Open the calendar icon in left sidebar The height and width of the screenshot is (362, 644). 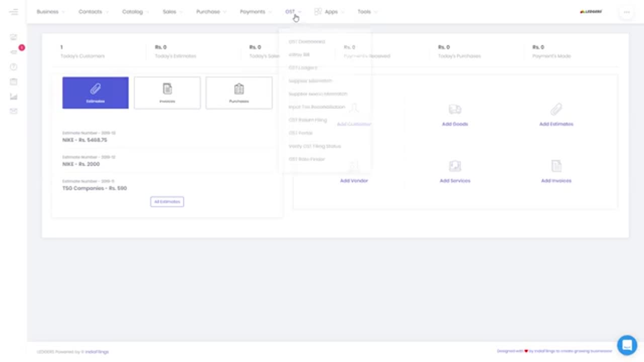14,81
